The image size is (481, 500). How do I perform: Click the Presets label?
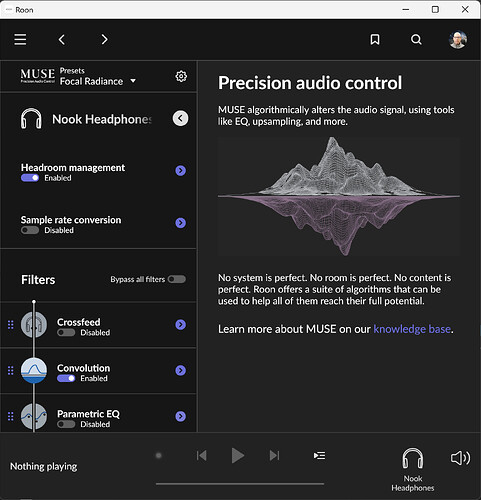click(x=72, y=71)
